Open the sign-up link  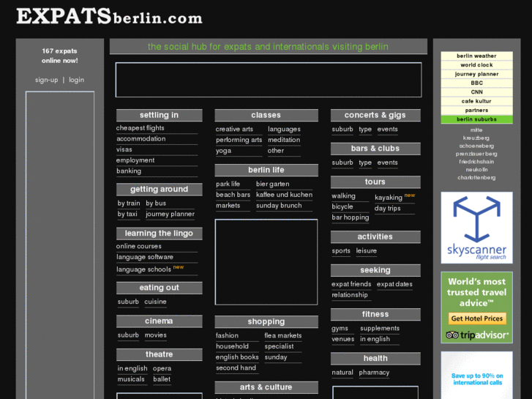click(x=47, y=80)
